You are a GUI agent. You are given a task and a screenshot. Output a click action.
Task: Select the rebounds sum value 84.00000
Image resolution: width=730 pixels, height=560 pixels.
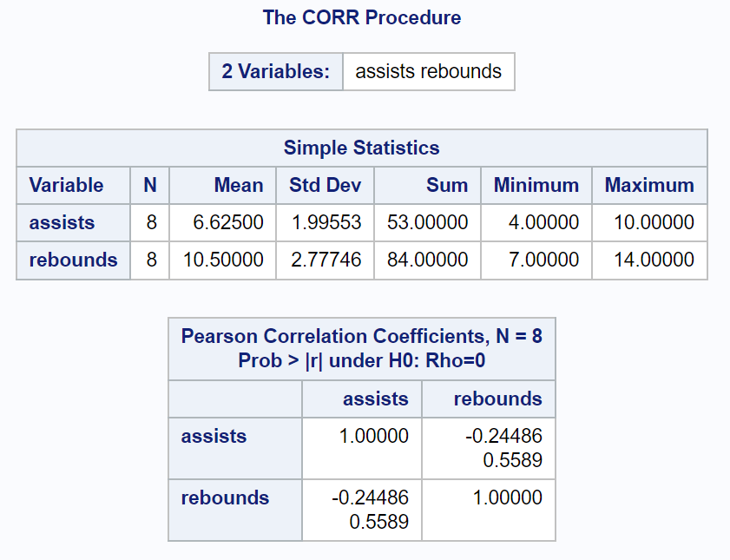[x=427, y=260]
